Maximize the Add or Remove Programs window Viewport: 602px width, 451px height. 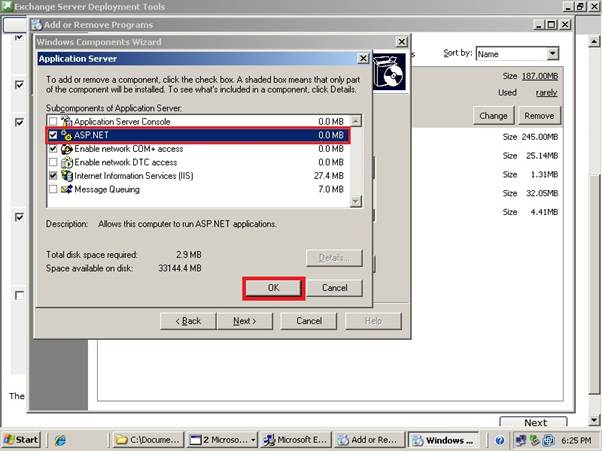tap(552, 25)
